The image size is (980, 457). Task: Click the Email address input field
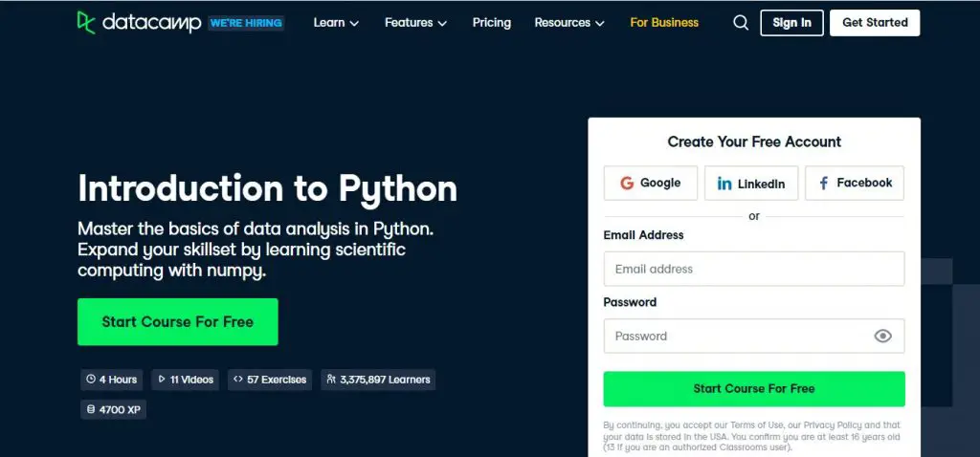click(x=753, y=269)
